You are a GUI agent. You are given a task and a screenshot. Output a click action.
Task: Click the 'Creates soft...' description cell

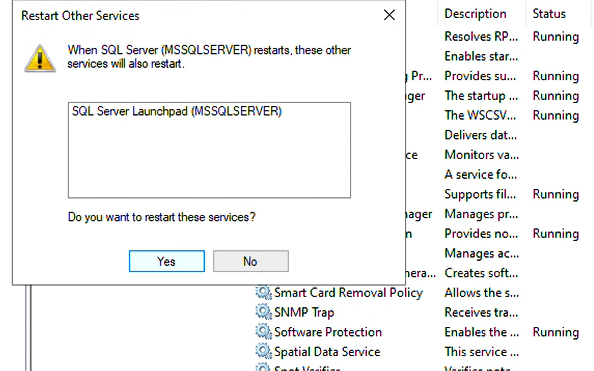[x=481, y=273]
